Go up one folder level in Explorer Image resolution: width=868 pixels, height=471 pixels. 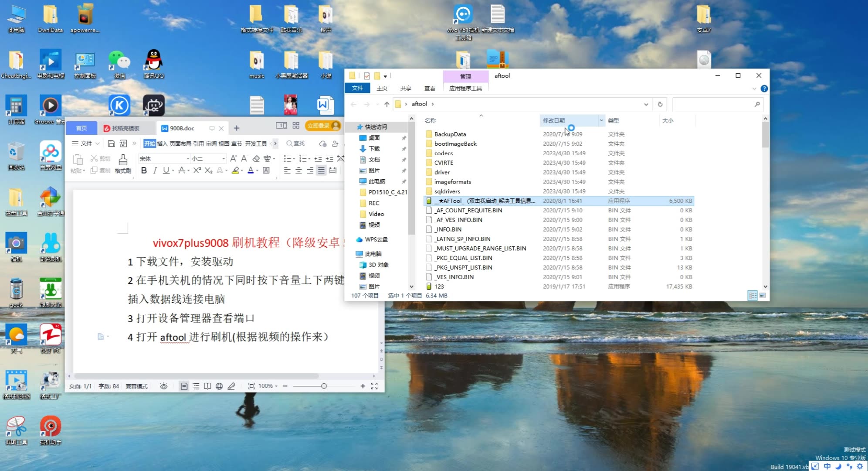click(387, 104)
